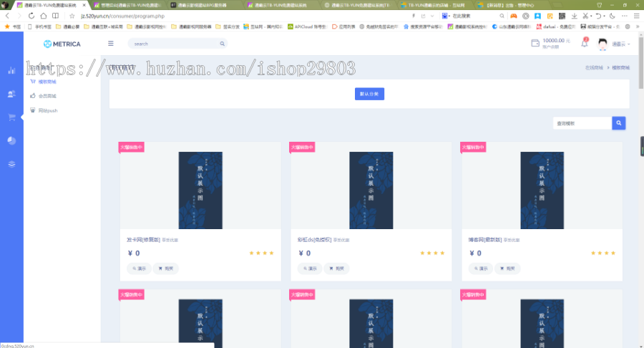Click the blue default category button
This screenshot has height=348, width=644.
(x=369, y=94)
